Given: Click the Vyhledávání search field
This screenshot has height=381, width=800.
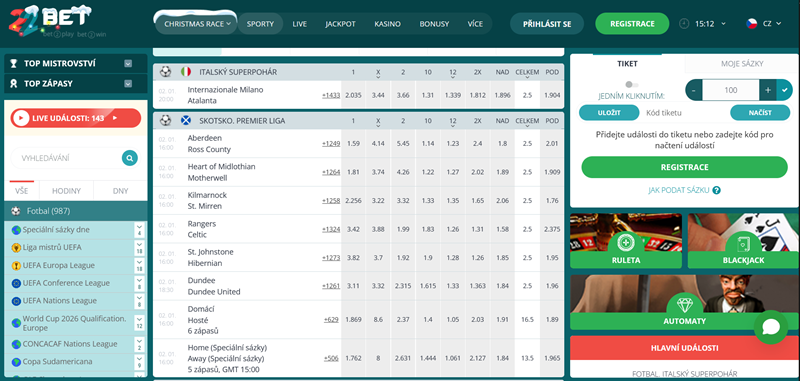Looking at the screenshot, I should coord(66,158).
